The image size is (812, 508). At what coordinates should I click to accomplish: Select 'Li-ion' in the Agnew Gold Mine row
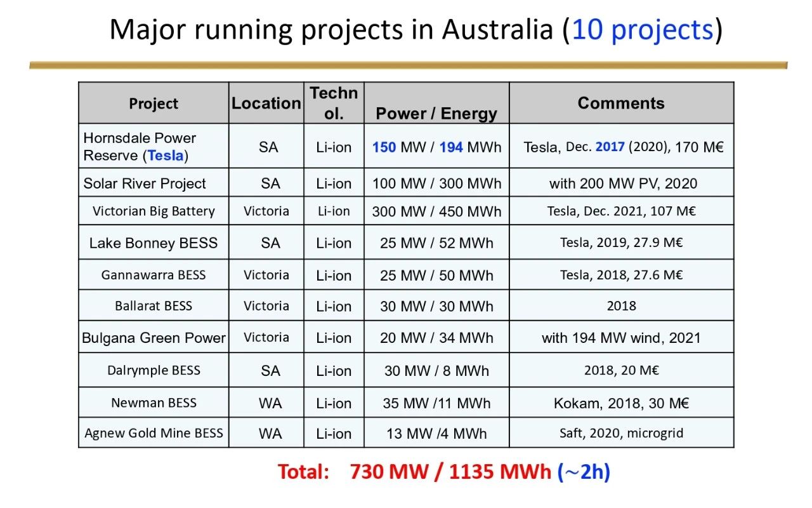tap(334, 434)
